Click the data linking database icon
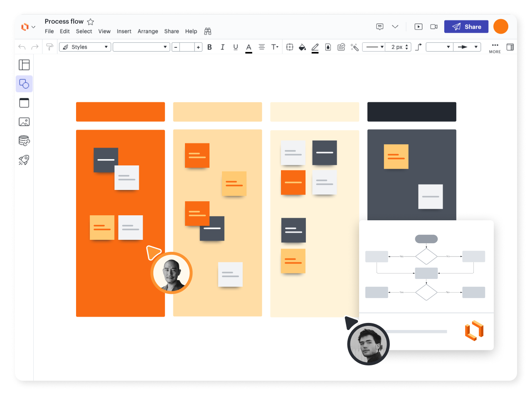 pyautogui.click(x=24, y=141)
